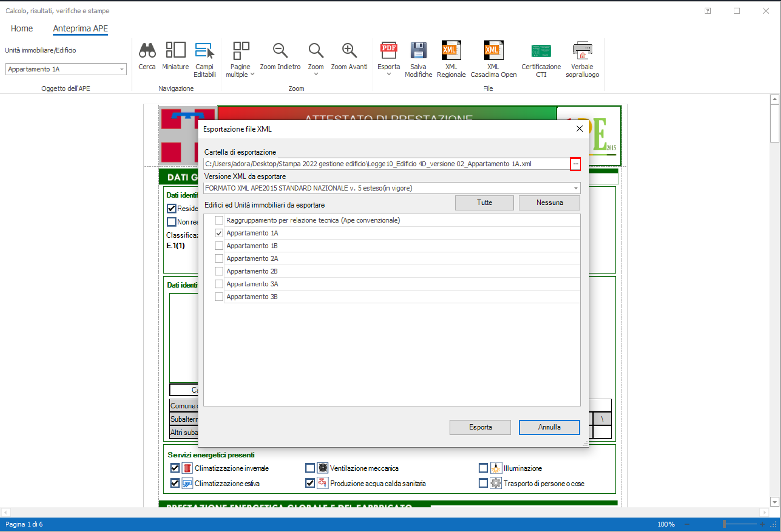Open the Certificazione CTI tool

click(541, 50)
